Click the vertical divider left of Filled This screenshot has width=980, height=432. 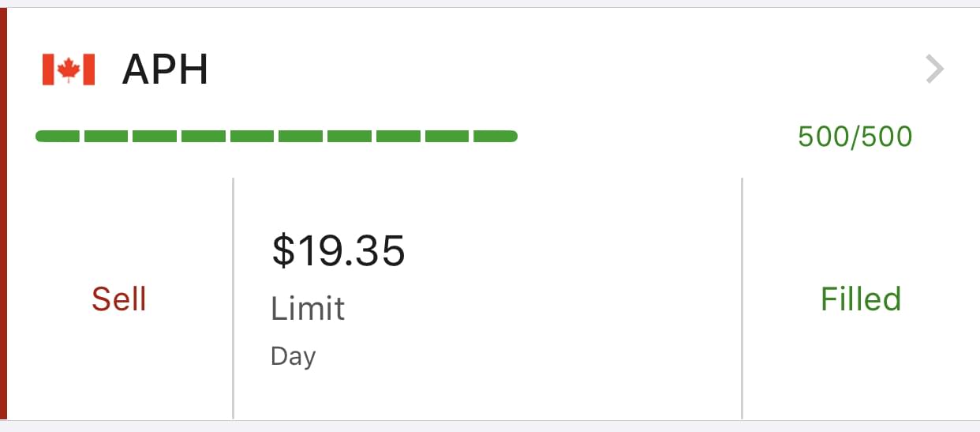(x=742, y=299)
